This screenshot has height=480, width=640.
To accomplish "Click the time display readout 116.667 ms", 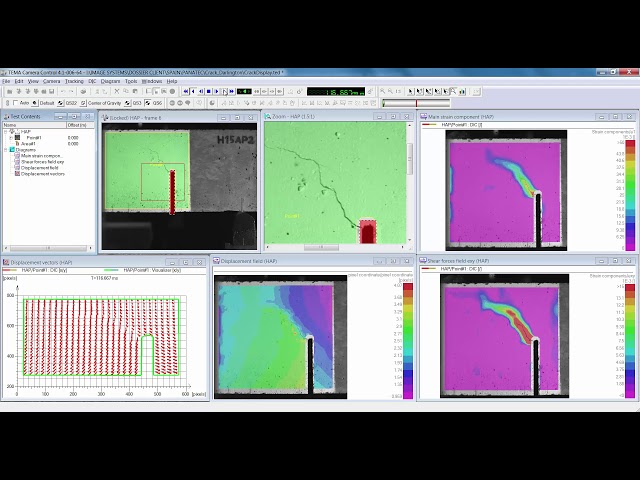I will 336,92.
